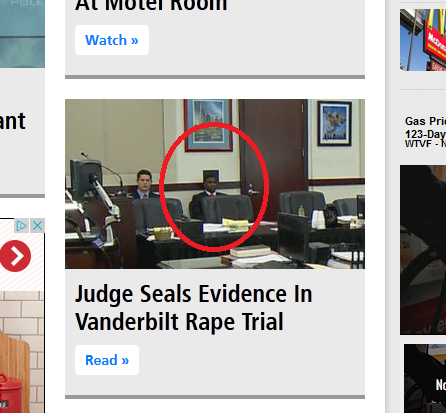Open the 'At Motel Room' story headline
446x413 pixels.
tap(151, 6)
